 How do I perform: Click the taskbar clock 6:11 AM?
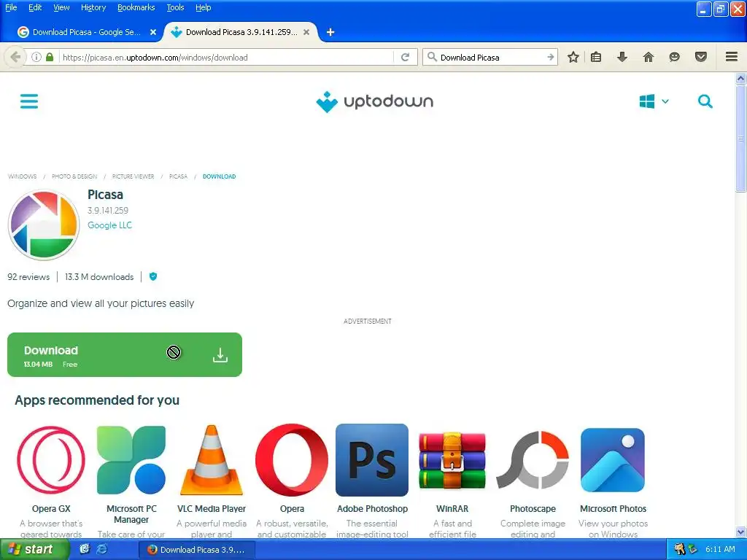(x=720, y=549)
